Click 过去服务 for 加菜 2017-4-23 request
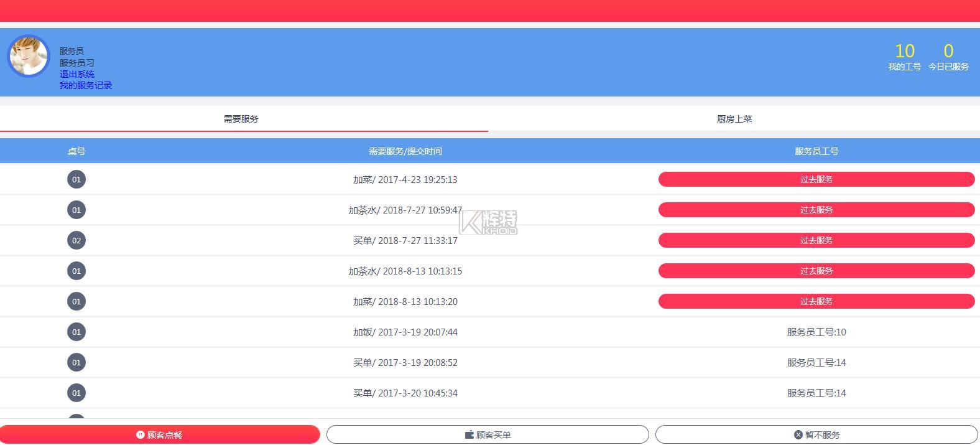The image size is (980, 445). click(x=816, y=179)
